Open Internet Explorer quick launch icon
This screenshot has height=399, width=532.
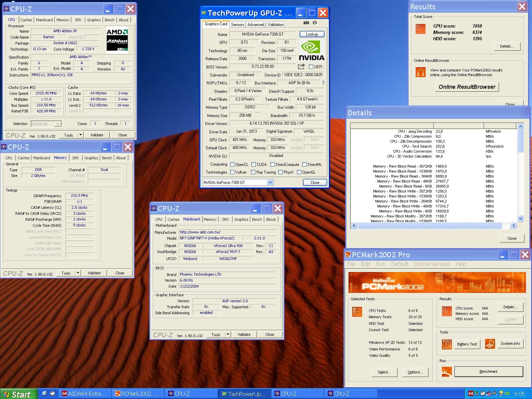[45, 393]
